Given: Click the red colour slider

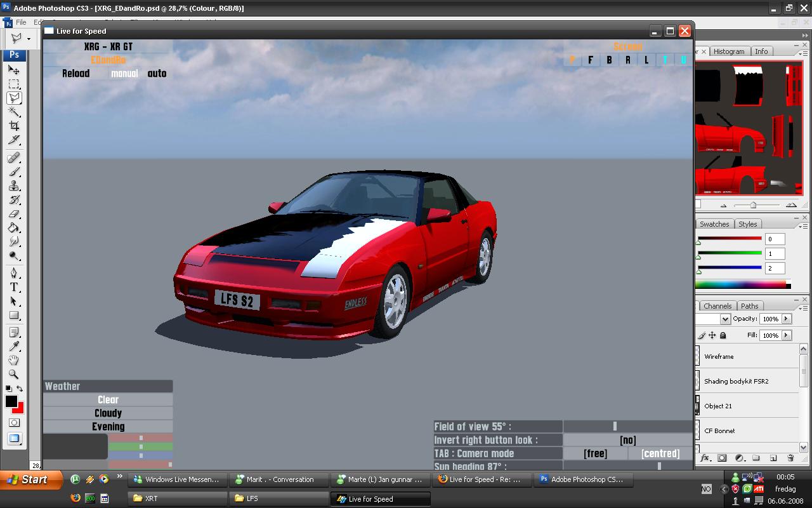Looking at the screenshot, I should pos(730,239).
